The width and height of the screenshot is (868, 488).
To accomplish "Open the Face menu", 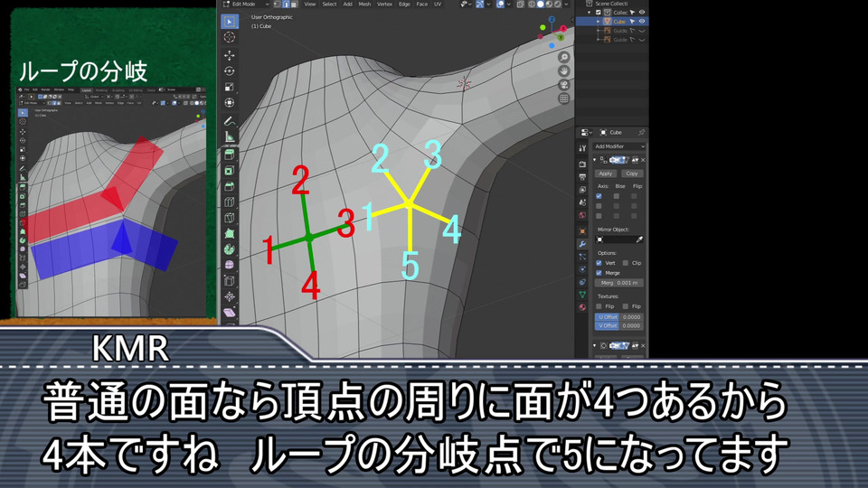I will point(422,4).
